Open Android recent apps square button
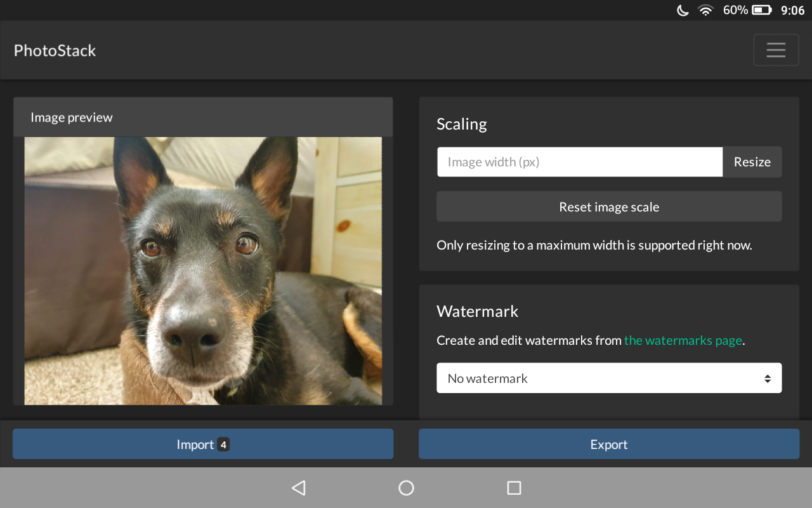This screenshot has height=508, width=812. (514, 488)
